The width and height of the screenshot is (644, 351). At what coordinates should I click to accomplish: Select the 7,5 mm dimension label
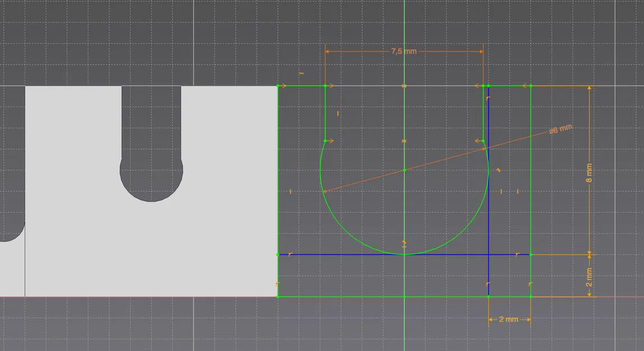(404, 51)
